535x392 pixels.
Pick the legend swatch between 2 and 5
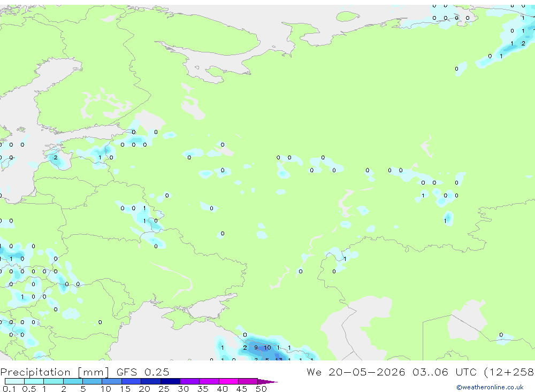click(73, 381)
